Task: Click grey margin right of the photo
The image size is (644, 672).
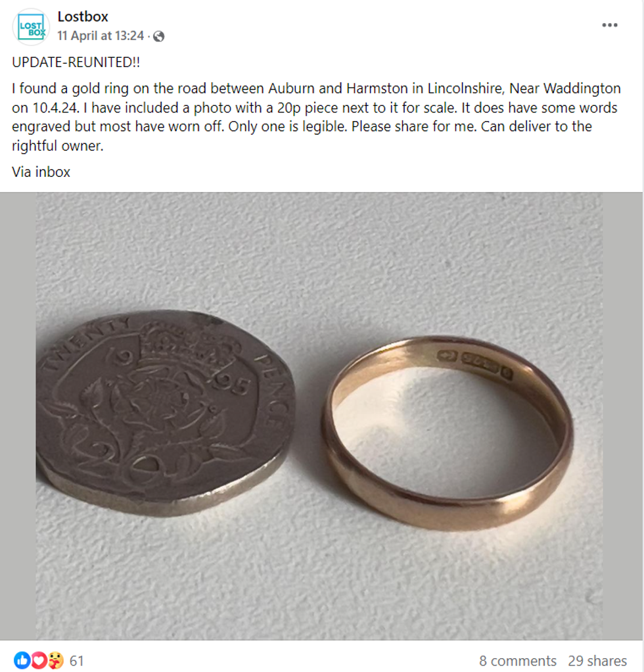Action: click(622, 416)
